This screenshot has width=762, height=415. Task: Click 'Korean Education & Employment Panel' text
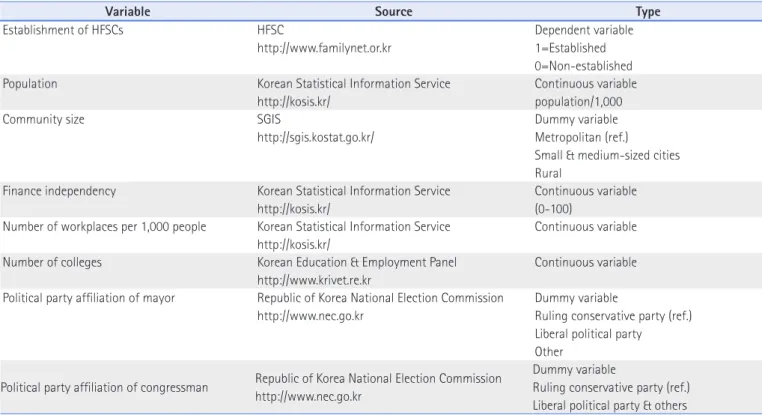click(x=357, y=262)
